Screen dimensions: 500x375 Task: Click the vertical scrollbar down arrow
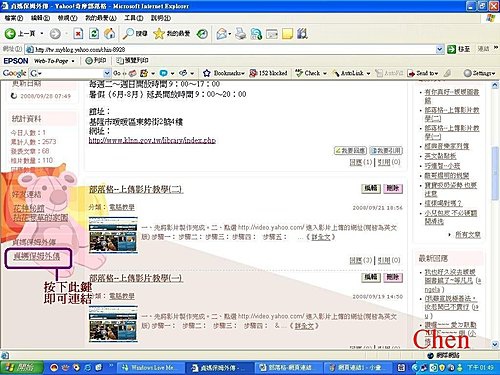click(495, 344)
